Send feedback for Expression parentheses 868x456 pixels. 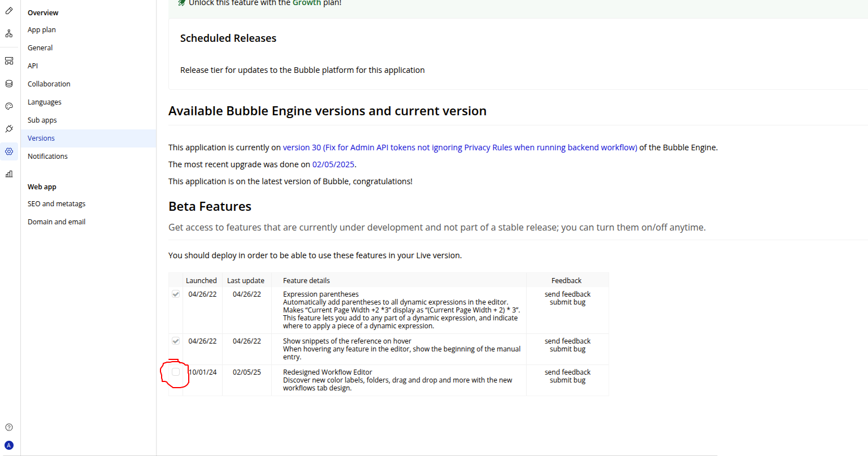point(567,294)
